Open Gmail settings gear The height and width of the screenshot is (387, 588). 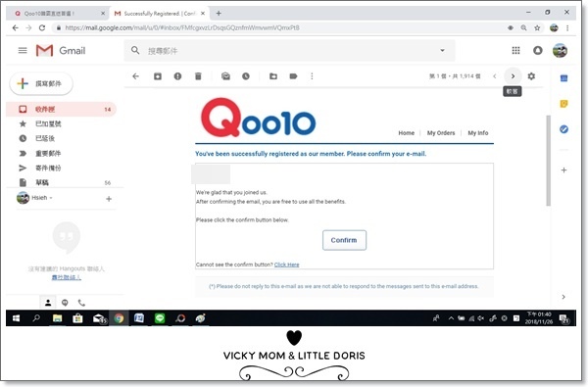(531, 76)
